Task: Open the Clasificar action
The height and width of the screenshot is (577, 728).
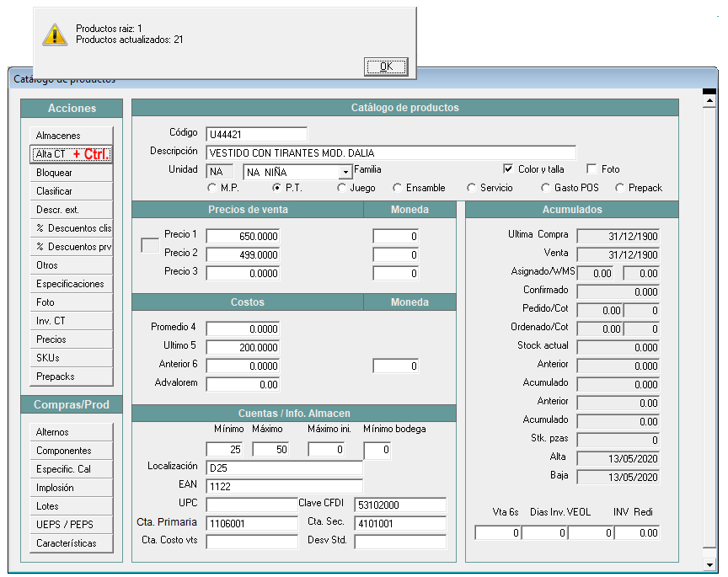Action: 72,191
